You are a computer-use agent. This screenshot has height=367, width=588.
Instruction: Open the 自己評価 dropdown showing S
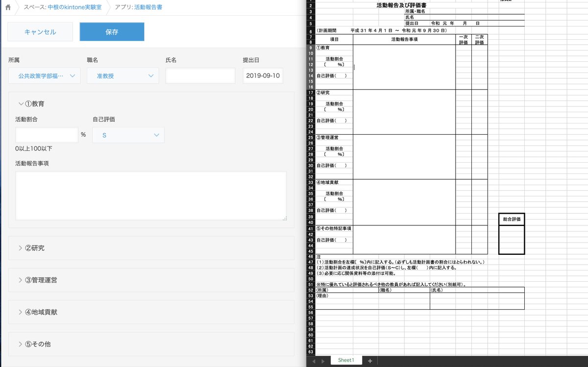point(128,135)
